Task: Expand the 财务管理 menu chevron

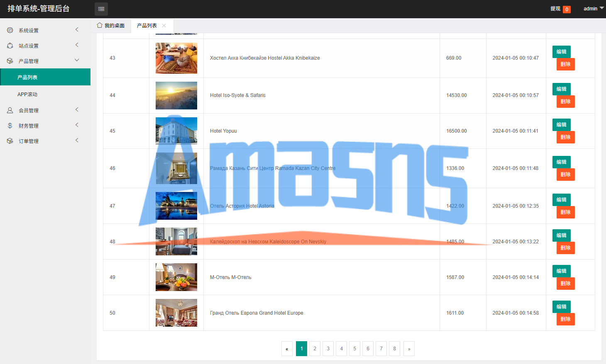Action: click(x=77, y=125)
